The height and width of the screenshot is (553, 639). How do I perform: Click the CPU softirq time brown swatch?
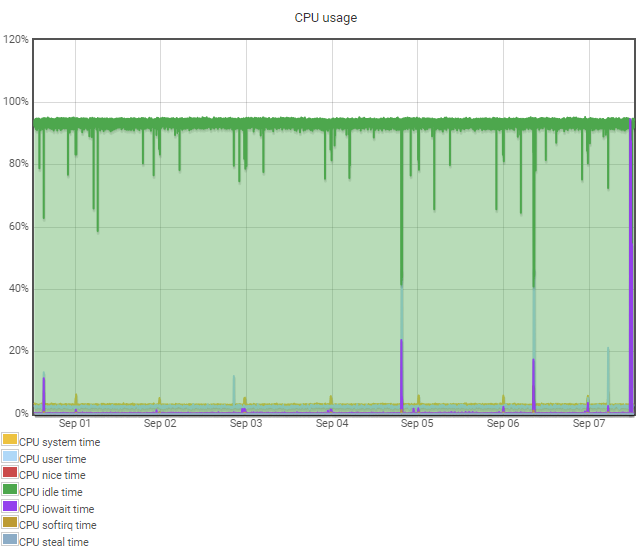pyautogui.click(x=10, y=522)
